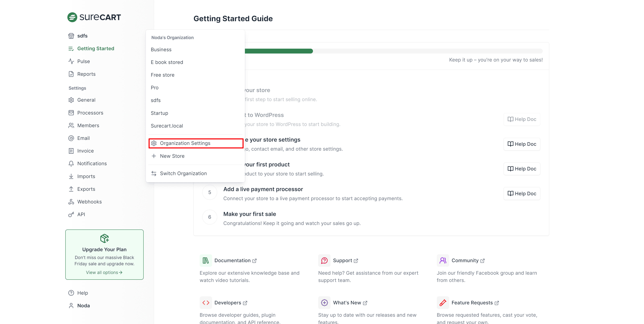
Task: Open the Noda user account menu
Action: (83, 306)
